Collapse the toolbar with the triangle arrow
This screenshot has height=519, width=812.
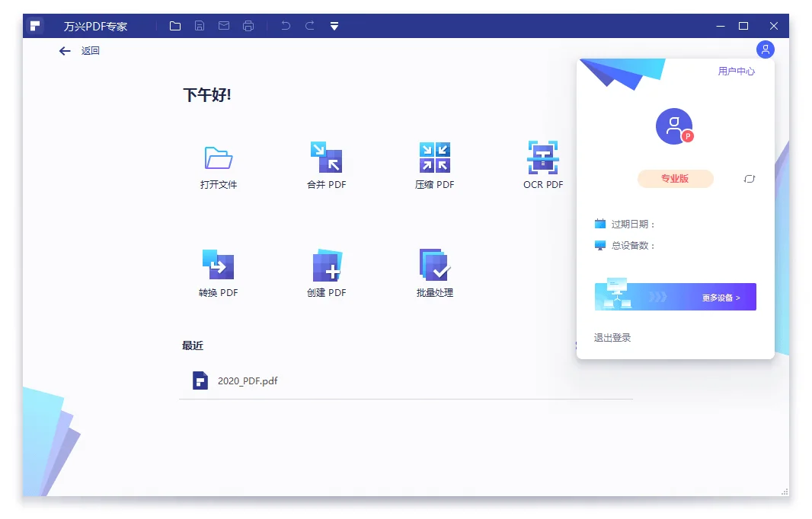pos(334,25)
